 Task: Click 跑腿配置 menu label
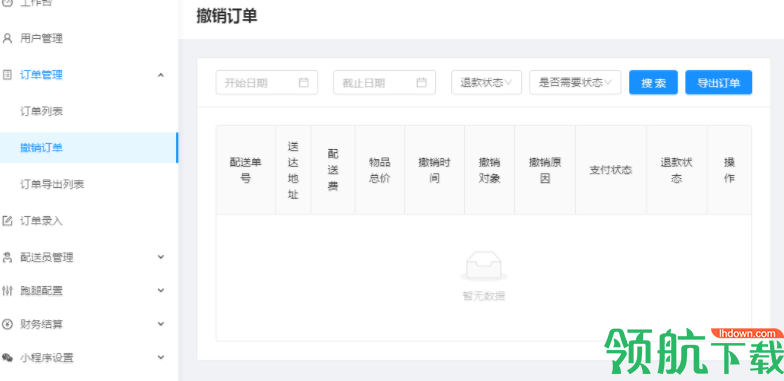(x=42, y=290)
